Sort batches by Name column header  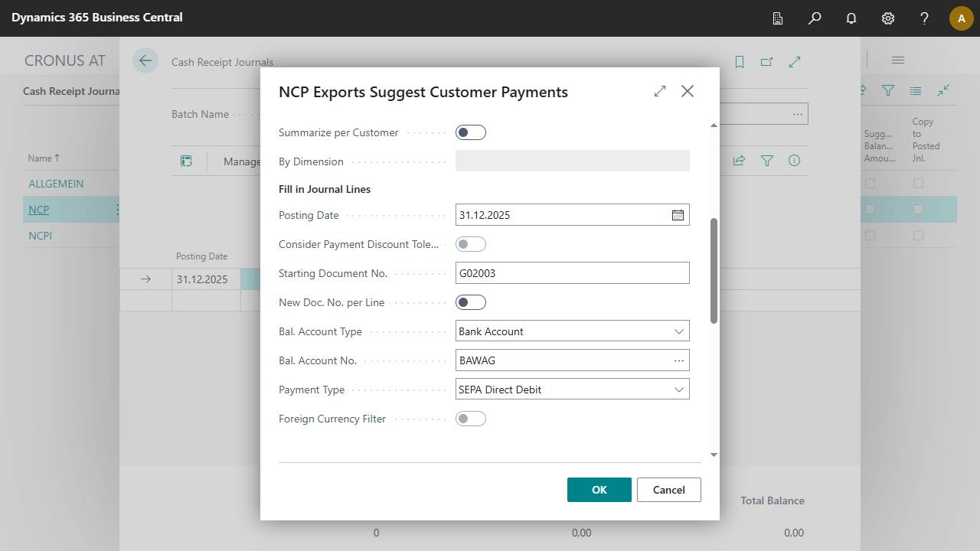[x=44, y=158]
